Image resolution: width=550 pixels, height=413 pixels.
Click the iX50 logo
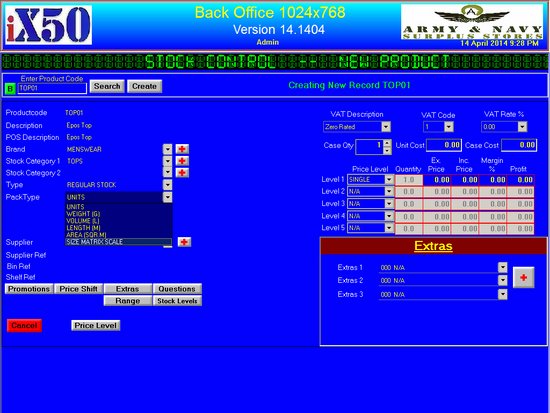tap(48, 25)
